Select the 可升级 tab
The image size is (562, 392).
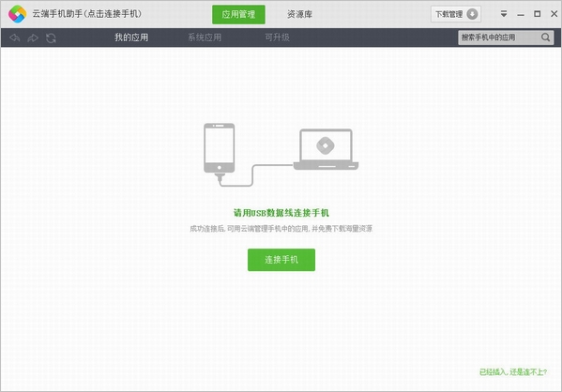[x=277, y=38]
